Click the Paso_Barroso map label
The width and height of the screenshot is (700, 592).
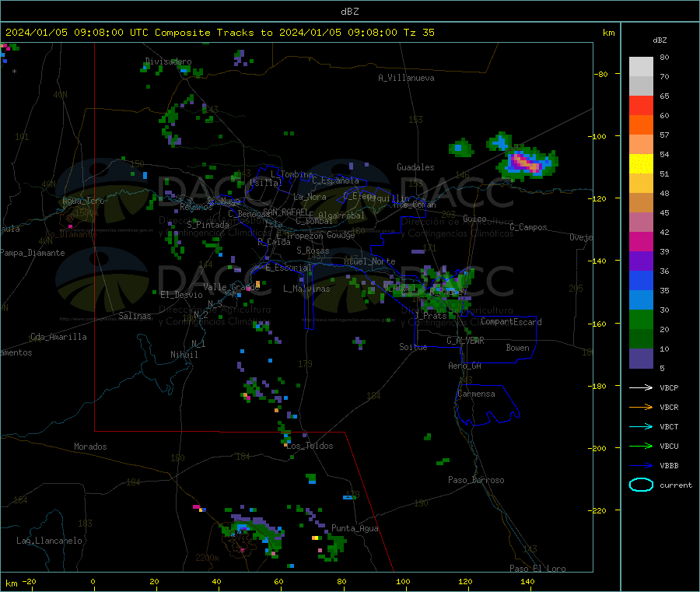click(476, 480)
